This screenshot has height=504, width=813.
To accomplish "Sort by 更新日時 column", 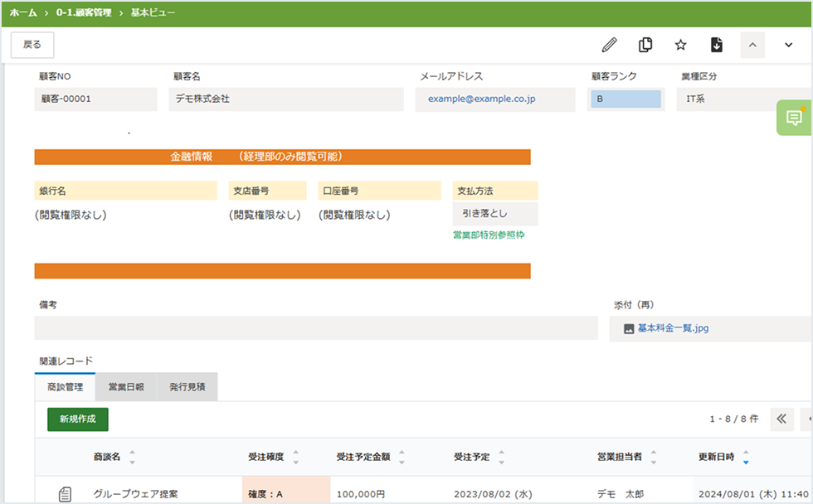I will point(746,458).
